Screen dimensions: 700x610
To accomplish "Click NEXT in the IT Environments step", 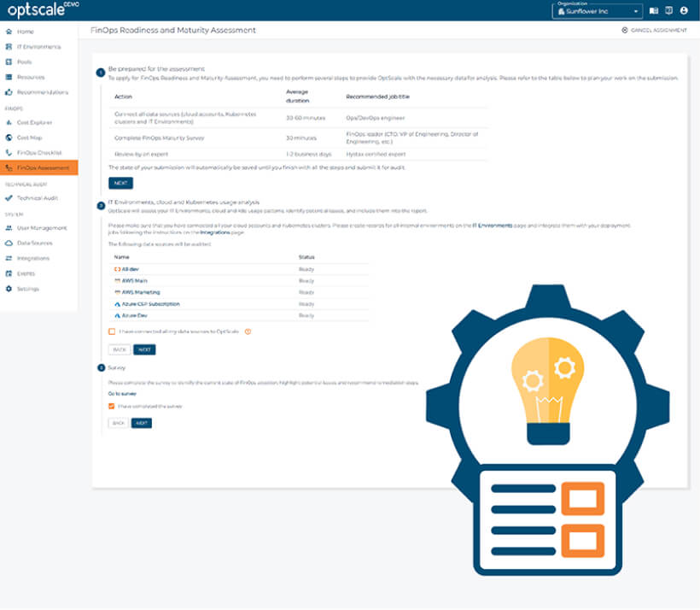I will click(x=144, y=349).
